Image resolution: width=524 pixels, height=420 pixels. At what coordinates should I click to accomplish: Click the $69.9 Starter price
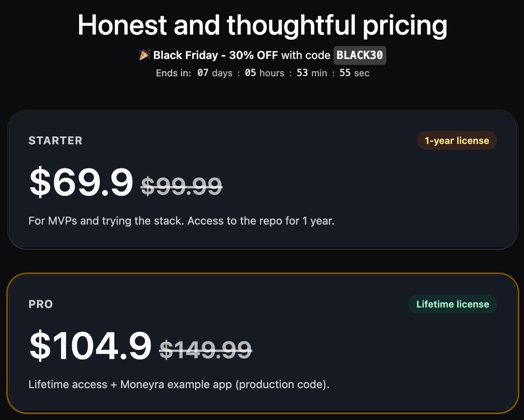(81, 182)
